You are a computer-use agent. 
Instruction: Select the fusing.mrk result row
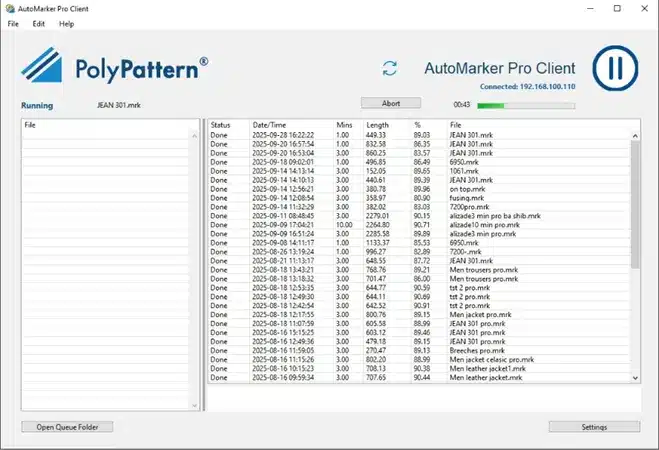(419, 198)
